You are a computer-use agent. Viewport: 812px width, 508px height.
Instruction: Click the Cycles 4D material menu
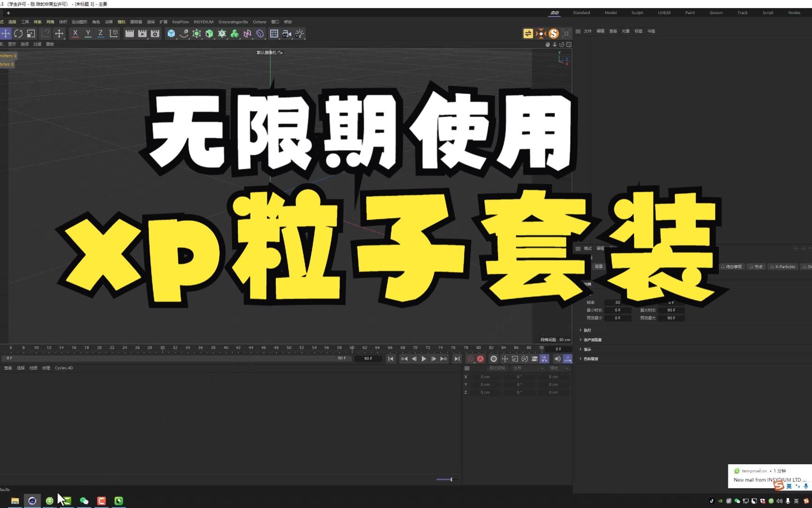point(64,368)
